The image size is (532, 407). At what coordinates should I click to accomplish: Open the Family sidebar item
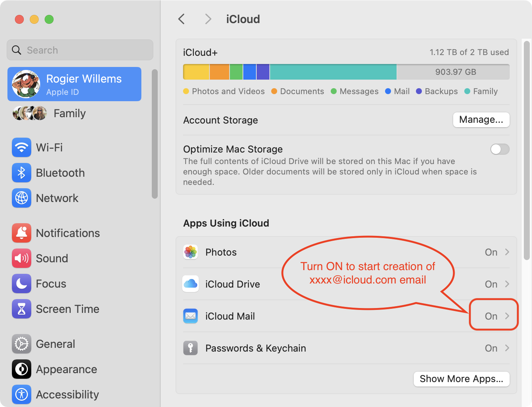[x=74, y=113]
